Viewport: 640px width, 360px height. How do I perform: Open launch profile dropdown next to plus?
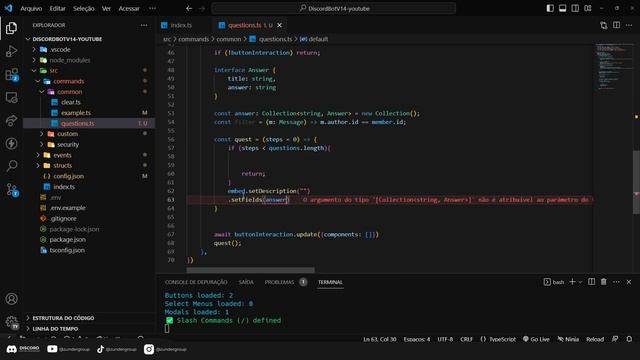(x=580, y=282)
